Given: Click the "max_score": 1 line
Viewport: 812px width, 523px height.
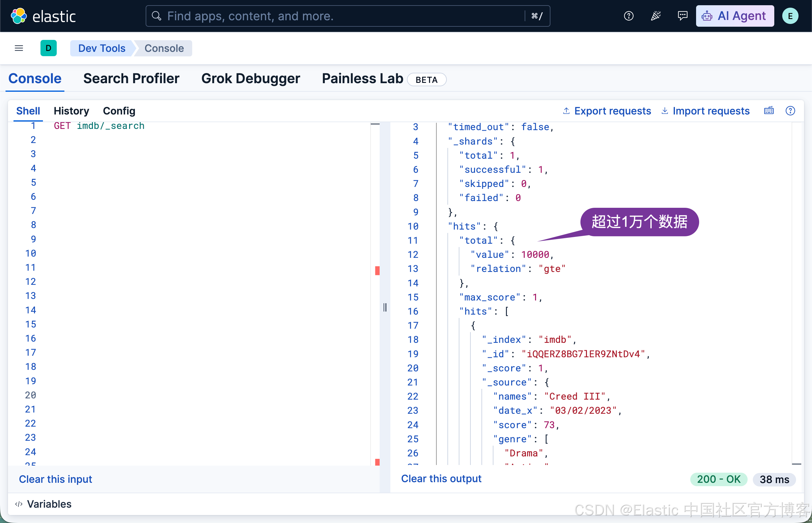Looking at the screenshot, I should (x=501, y=297).
